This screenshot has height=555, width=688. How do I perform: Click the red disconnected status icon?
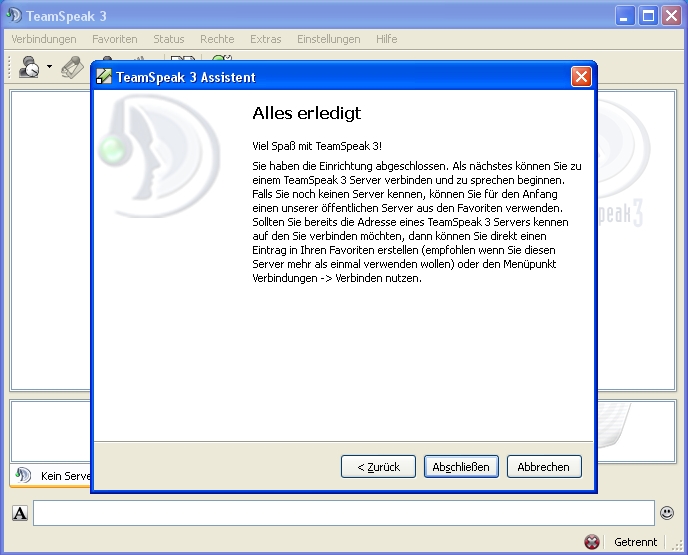591,542
